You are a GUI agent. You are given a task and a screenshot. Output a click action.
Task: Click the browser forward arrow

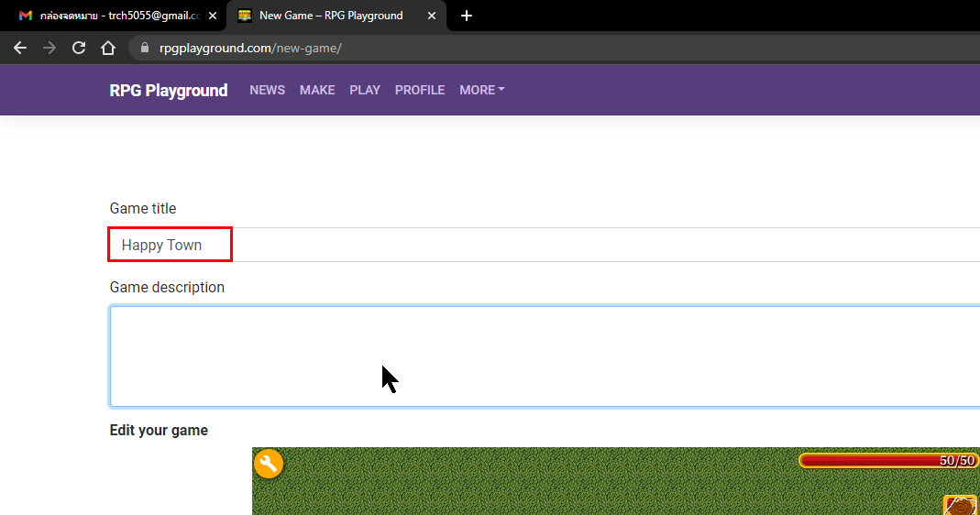click(x=50, y=49)
